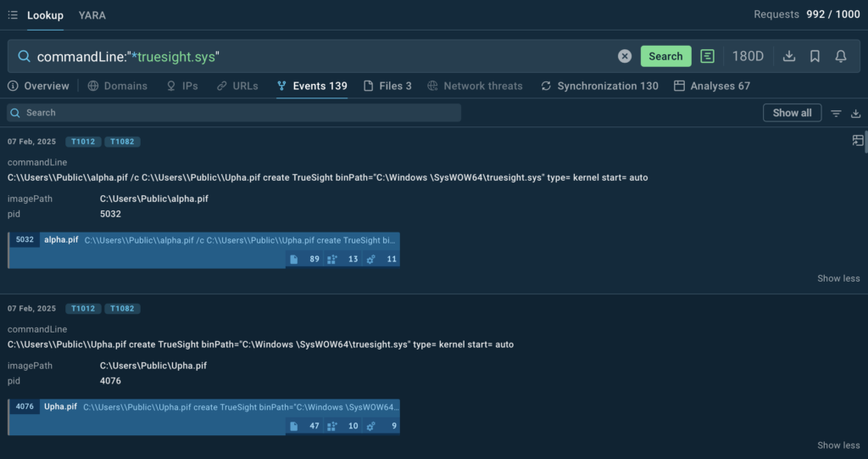
Task: Export events list with the download icon
Action: click(x=855, y=114)
